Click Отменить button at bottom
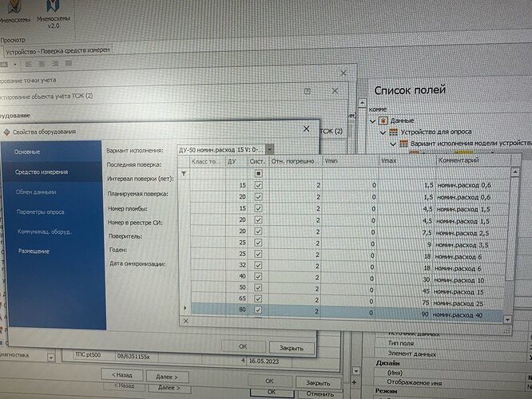Image resolution: width=532 pixels, height=399 pixels. pos(320,394)
